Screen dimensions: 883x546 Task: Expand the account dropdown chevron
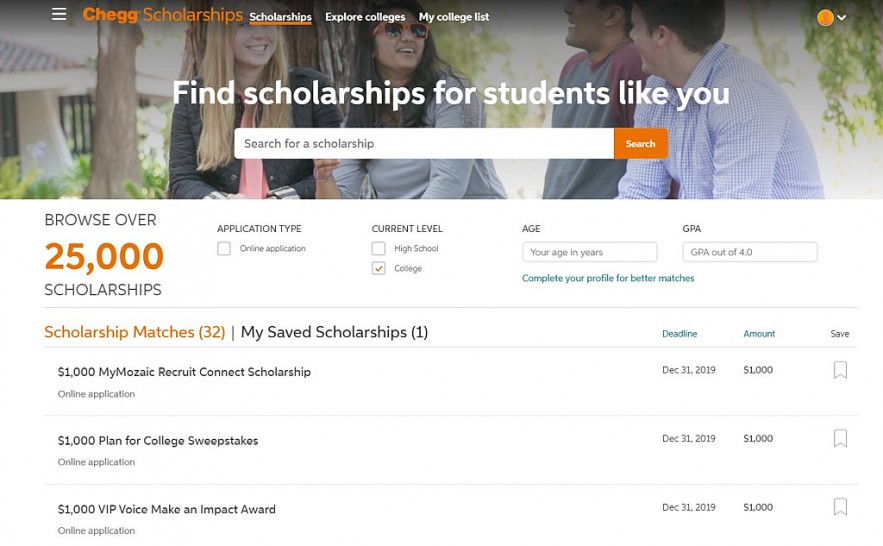[842, 17]
